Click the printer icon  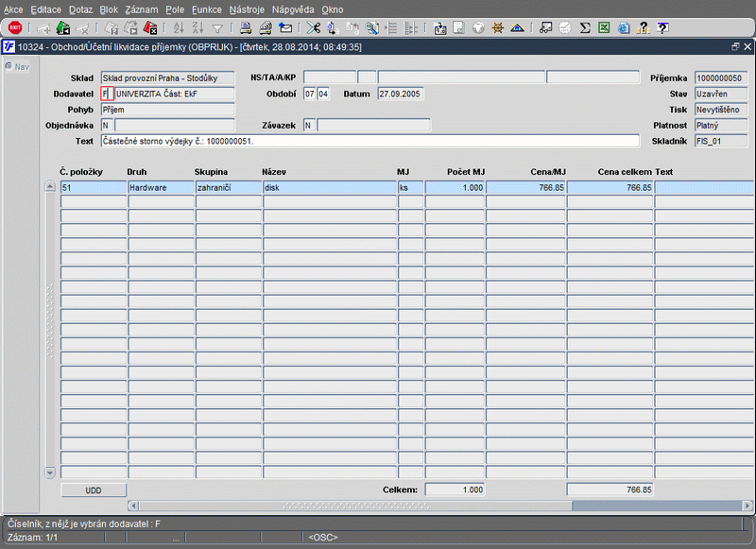tap(246, 28)
